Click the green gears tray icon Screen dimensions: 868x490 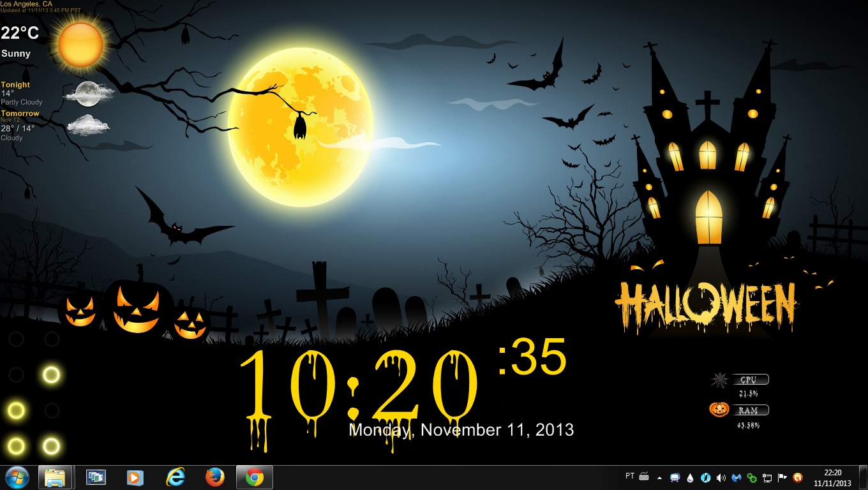(752, 478)
